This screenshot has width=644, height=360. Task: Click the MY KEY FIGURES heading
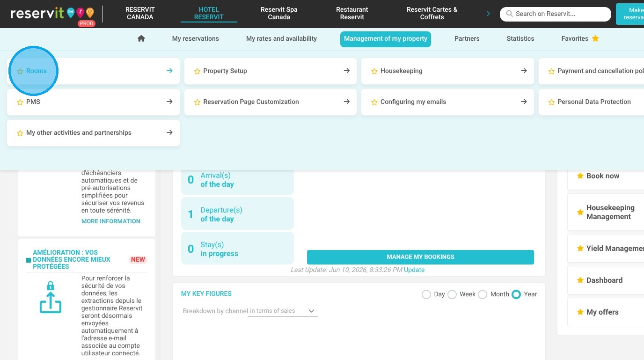click(206, 294)
